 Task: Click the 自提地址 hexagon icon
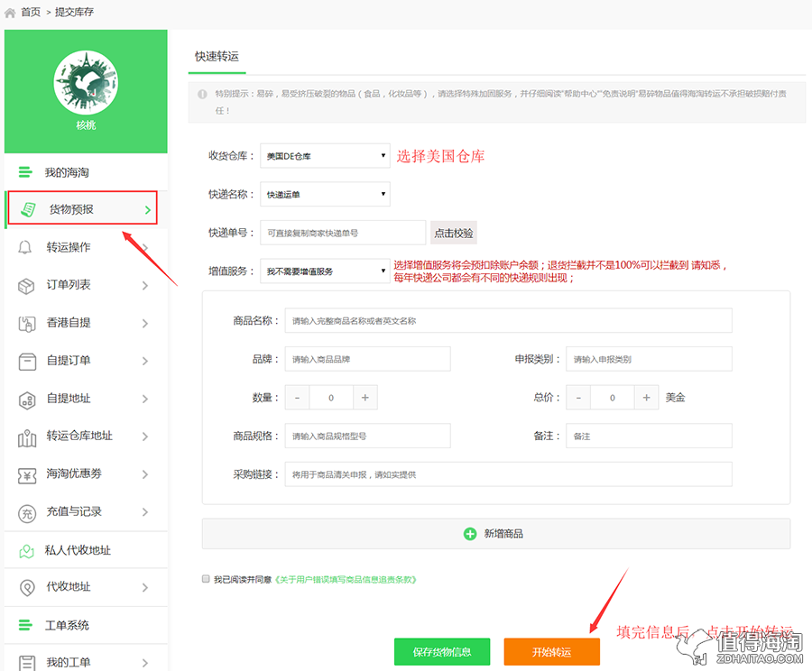tap(27, 400)
